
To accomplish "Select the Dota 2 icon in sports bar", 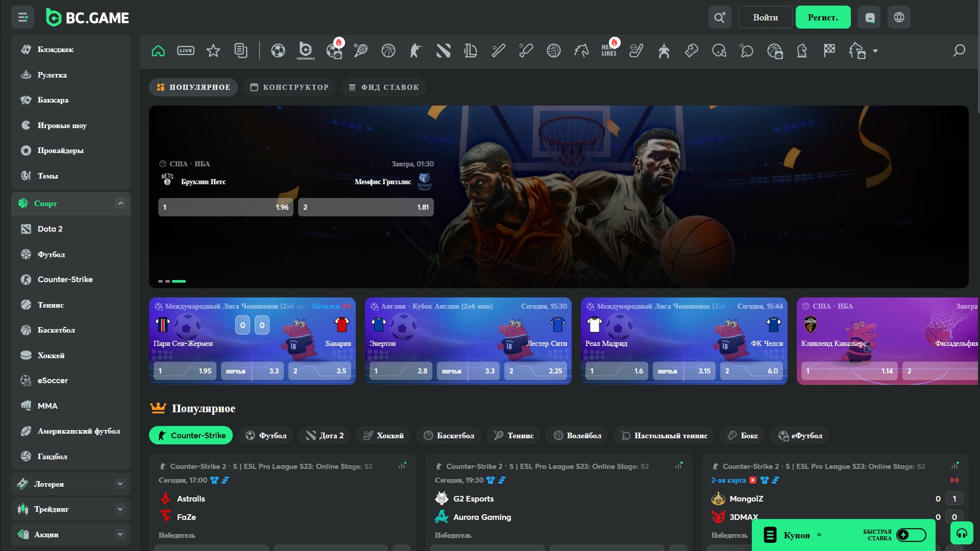I will [x=444, y=51].
